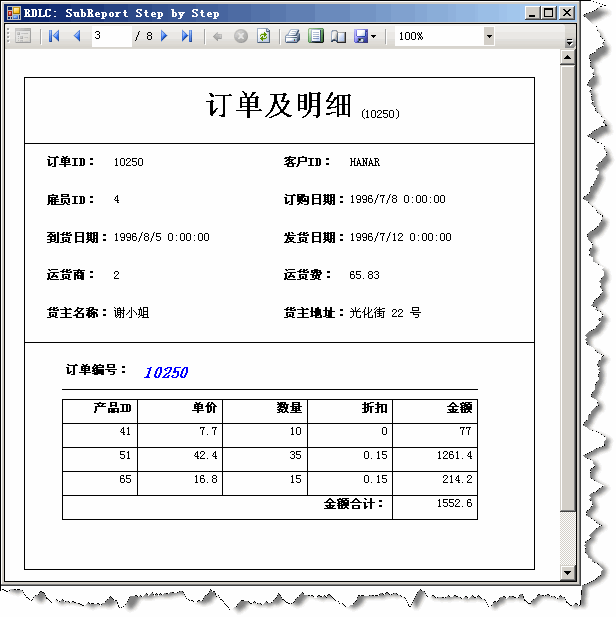The width and height of the screenshot is (616, 617).
Task: Stop report rendering
Action: (x=240, y=36)
